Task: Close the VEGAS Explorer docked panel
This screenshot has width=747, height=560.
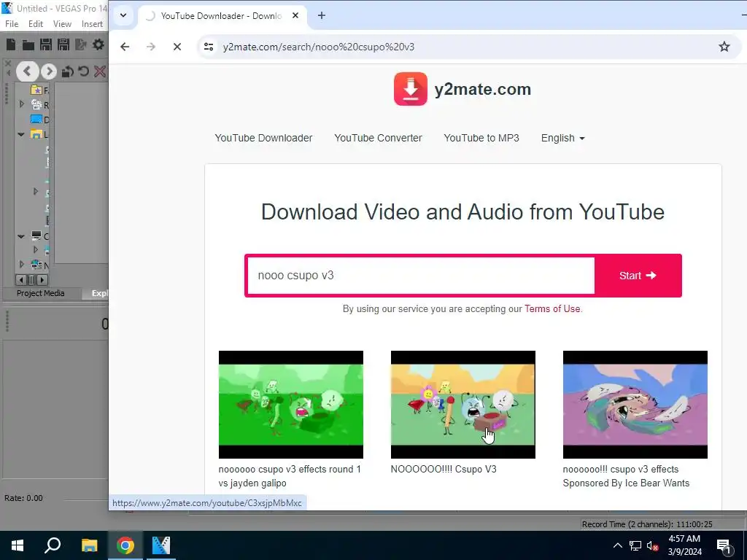Action: click(7, 63)
